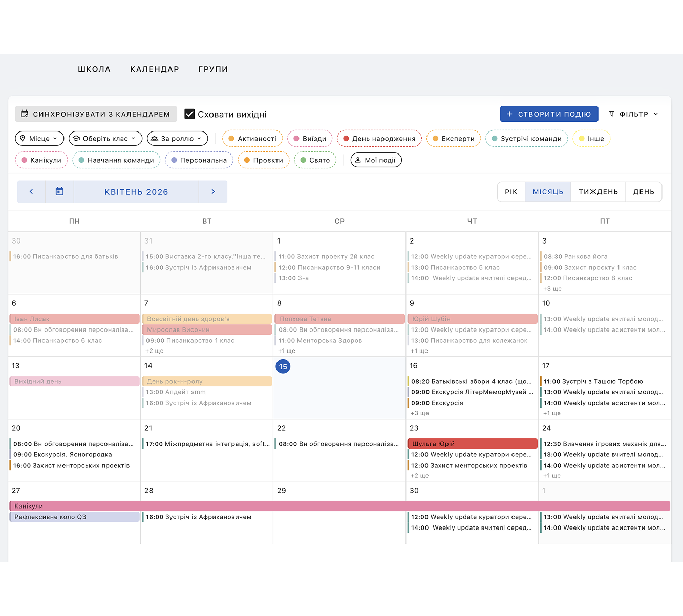The height and width of the screenshot is (616, 683).
Task: Toggle the Виїзди category filter
Action: [x=310, y=139]
